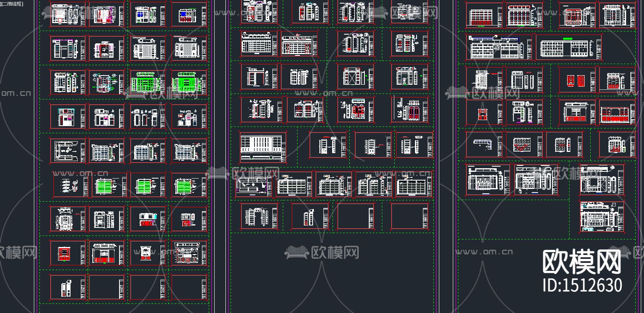Pick the sheet with small red four-pane panel

point(485,113)
